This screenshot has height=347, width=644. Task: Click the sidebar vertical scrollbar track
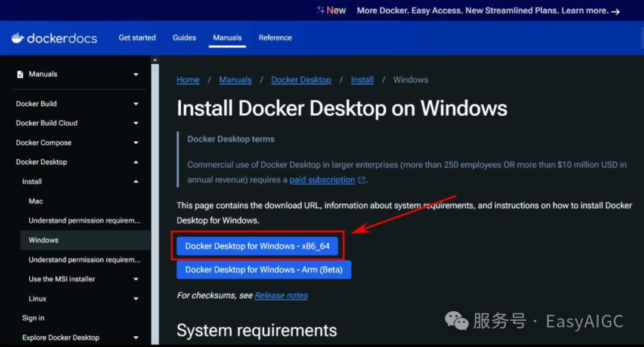tap(155, 204)
